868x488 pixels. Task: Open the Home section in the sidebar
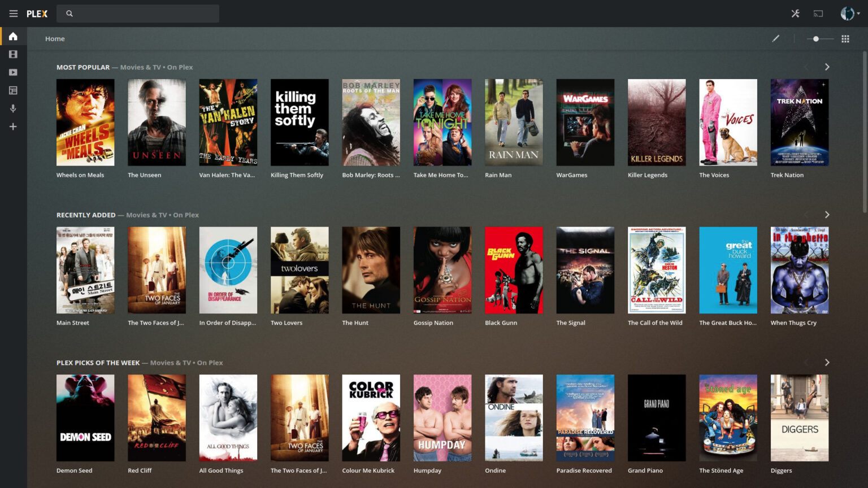click(12, 36)
